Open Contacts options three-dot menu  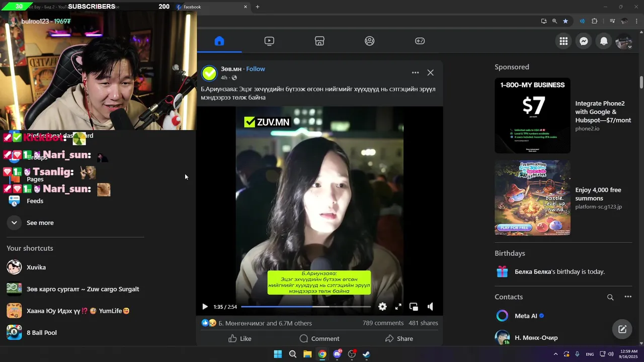click(628, 297)
